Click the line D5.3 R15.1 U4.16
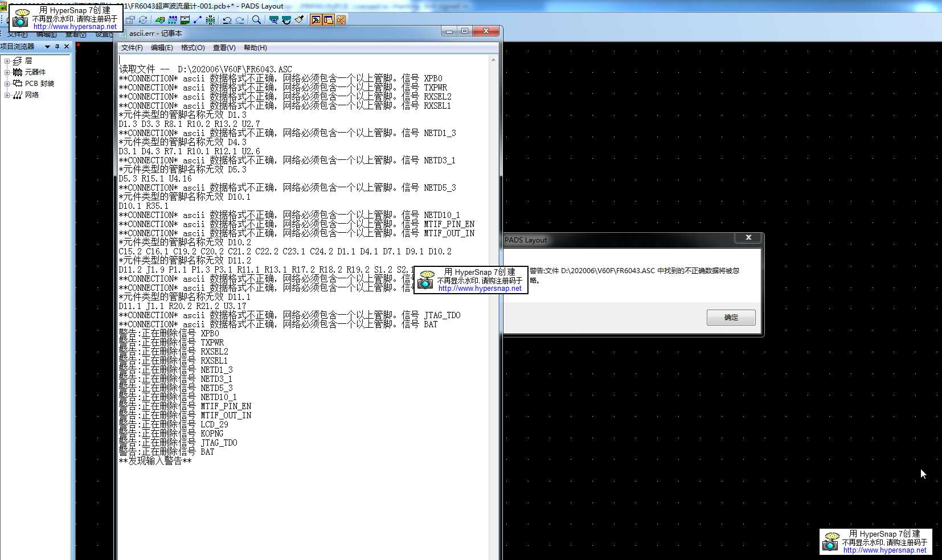Viewport: 942px width, 560px height. (x=155, y=179)
